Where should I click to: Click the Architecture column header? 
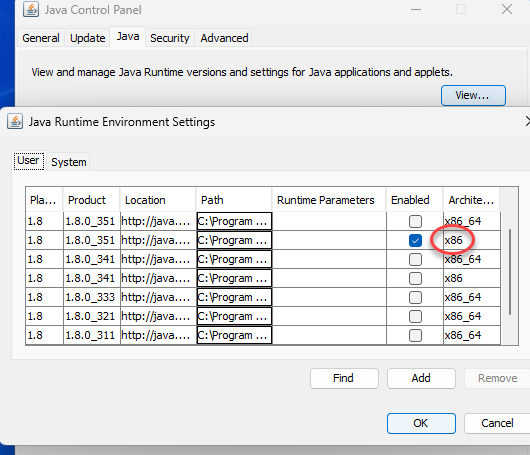(x=471, y=200)
